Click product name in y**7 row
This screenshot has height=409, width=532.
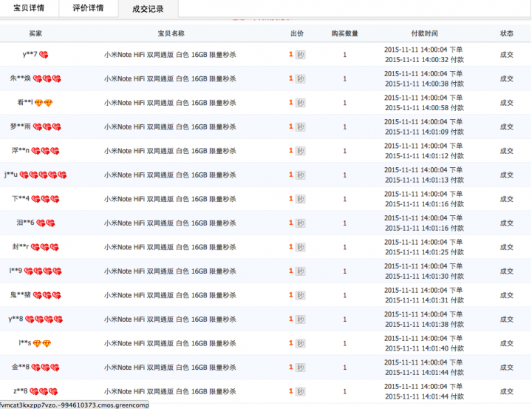(x=170, y=55)
